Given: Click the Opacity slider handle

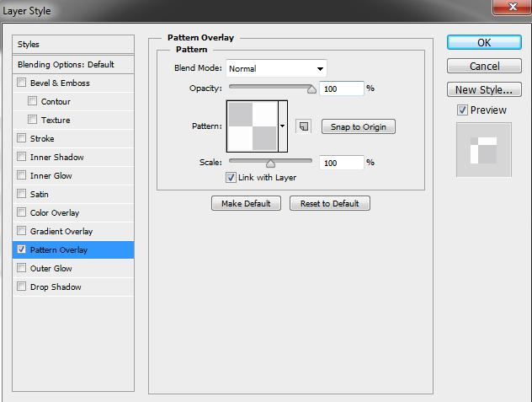Looking at the screenshot, I should pyautogui.click(x=311, y=89).
